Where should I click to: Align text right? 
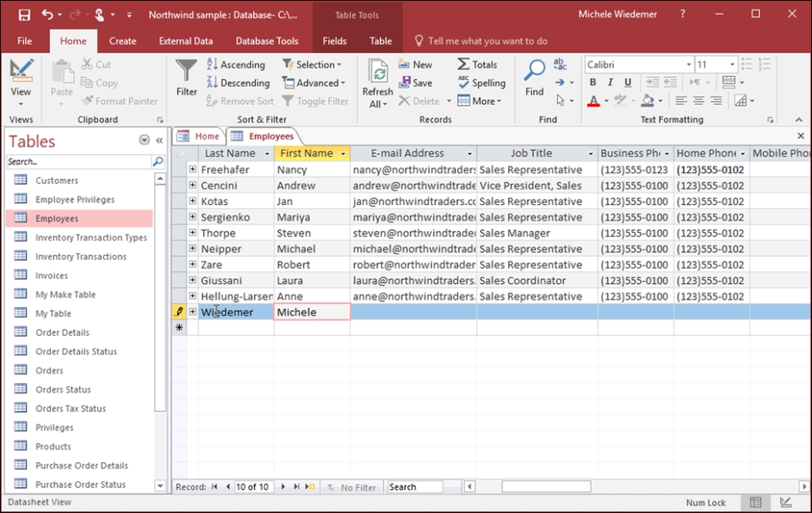click(x=716, y=101)
